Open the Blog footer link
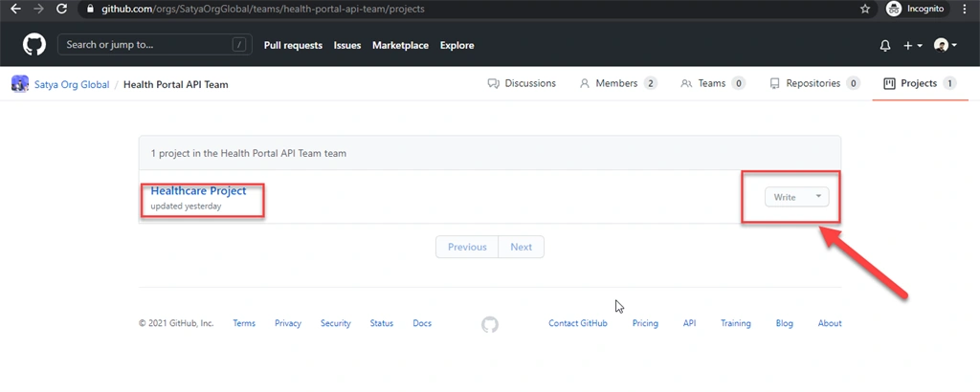The image size is (980, 392). [x=785, y=323]
